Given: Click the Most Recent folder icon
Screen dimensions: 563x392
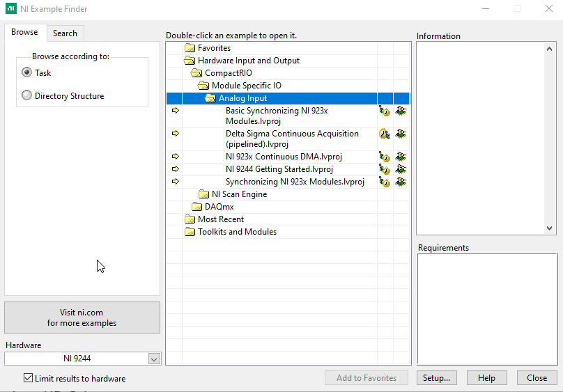Looking at the screenshot, I should click(x=190, y=219).
